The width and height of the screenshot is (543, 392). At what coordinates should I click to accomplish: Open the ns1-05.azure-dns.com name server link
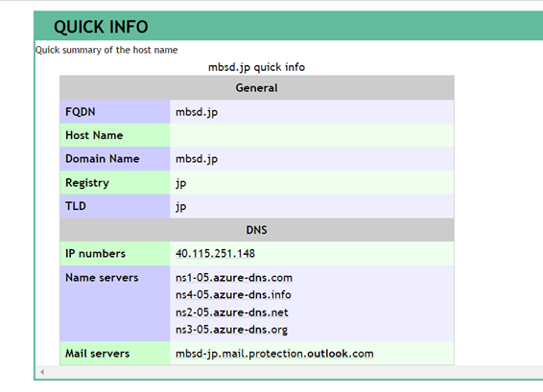pyautogui.click(x=234, y=278)
